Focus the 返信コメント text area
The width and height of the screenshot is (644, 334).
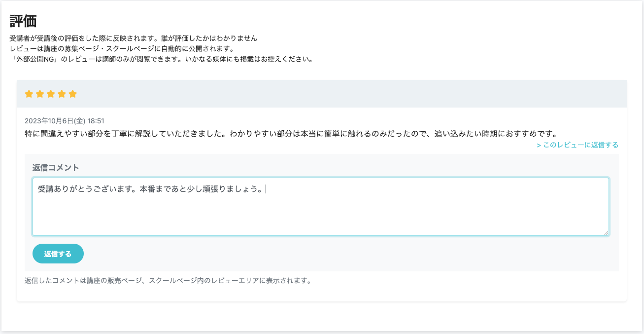(321, 207)
